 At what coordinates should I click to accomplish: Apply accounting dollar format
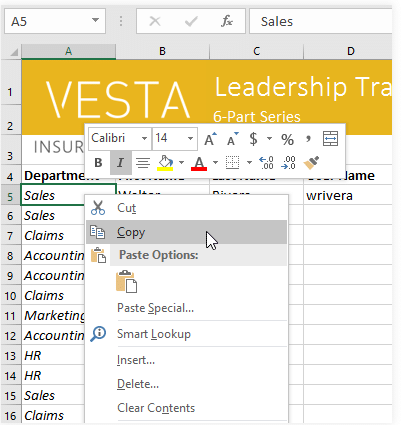click(253, 139)
